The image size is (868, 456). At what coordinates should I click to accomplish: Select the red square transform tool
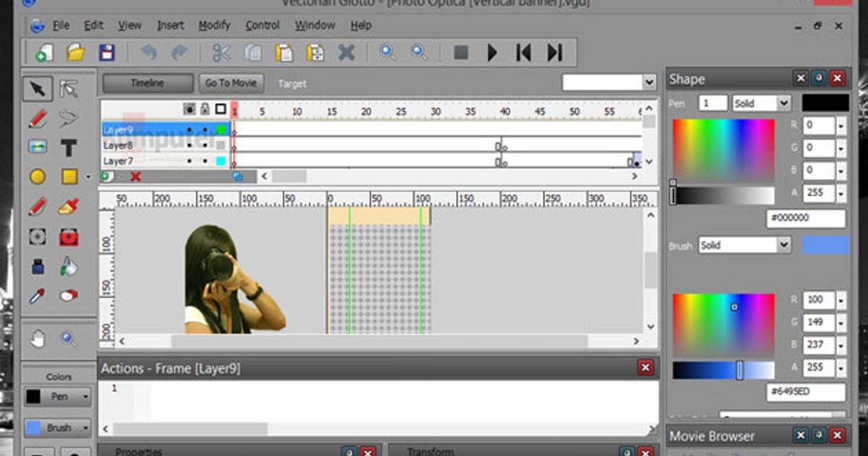[x=69, y=237]
